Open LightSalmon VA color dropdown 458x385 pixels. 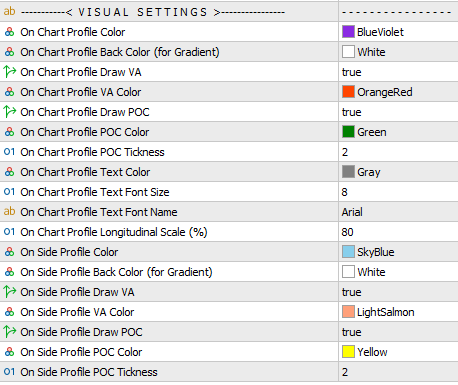coord(398,312)
